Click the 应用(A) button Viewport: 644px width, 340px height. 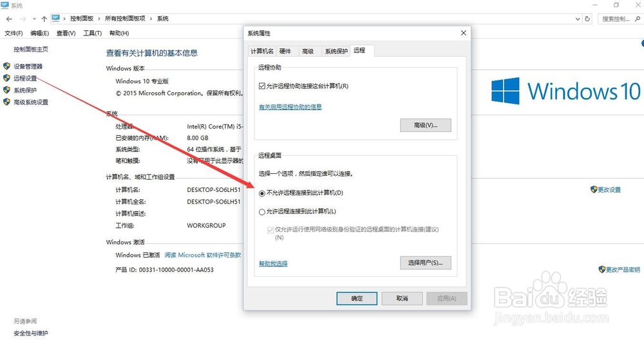coord(446,299)
